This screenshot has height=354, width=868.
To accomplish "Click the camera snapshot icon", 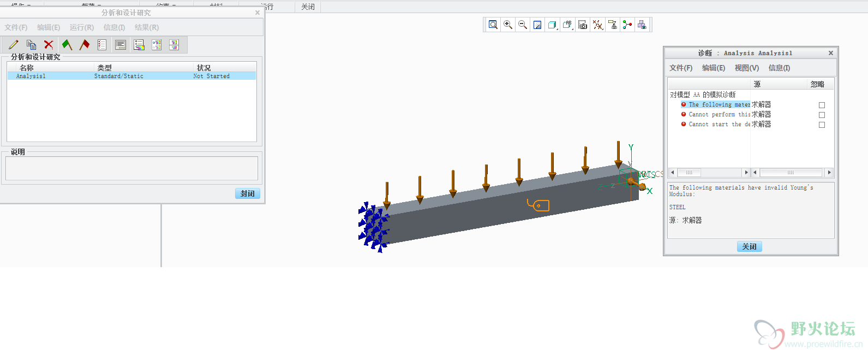I will pyautogui.click(x=583, y=25).
